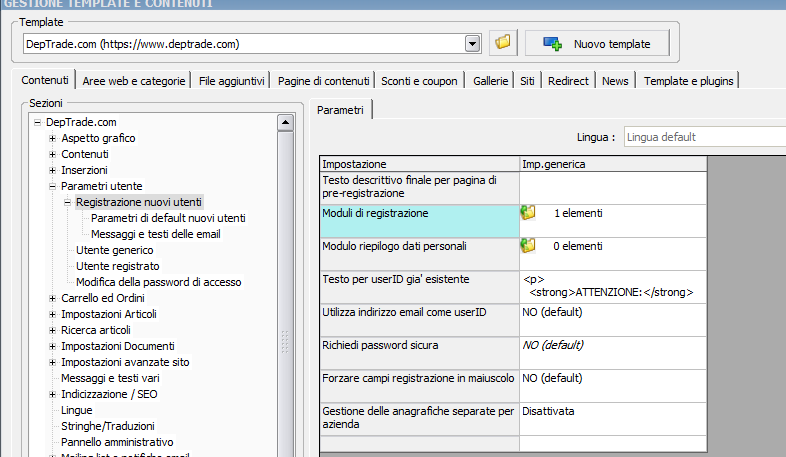
Task: Select Testo per userID gia' esistente row
Action: pos(420,287)
